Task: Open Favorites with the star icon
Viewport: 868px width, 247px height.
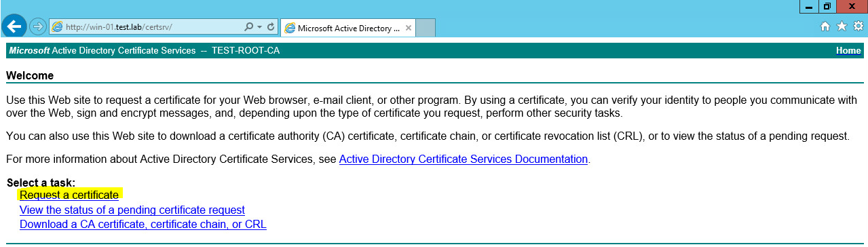Action: click(x=842, y=26)
